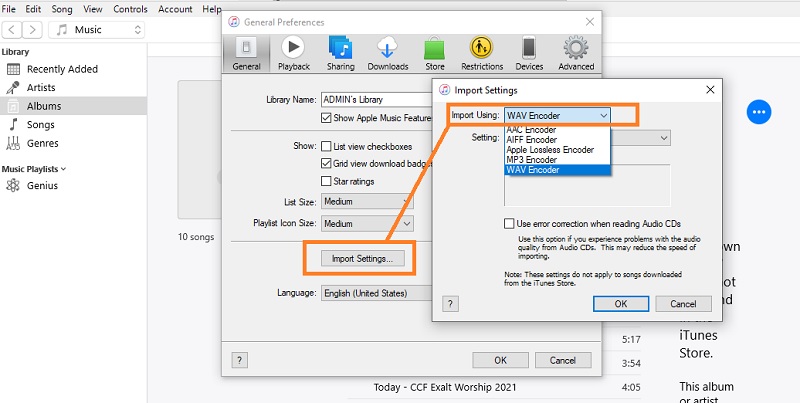The width and height of the screenshot is (800, 403).
Task: Open the General preferences tab
Action: tap(246, 54)
